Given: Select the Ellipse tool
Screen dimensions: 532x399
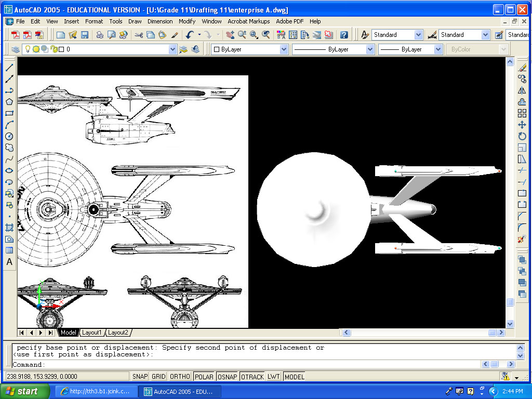Looking at the screenshot, I should (9, 170).
